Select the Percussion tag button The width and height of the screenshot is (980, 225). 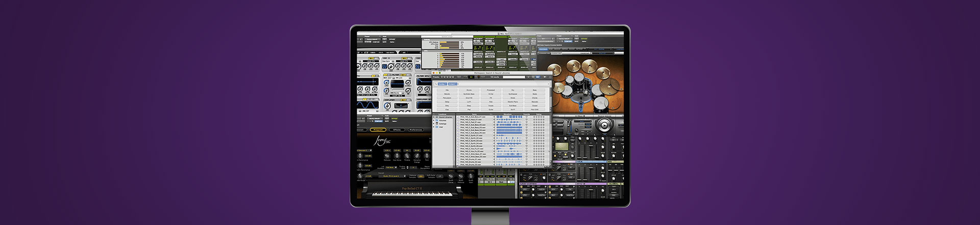point(447,98)
